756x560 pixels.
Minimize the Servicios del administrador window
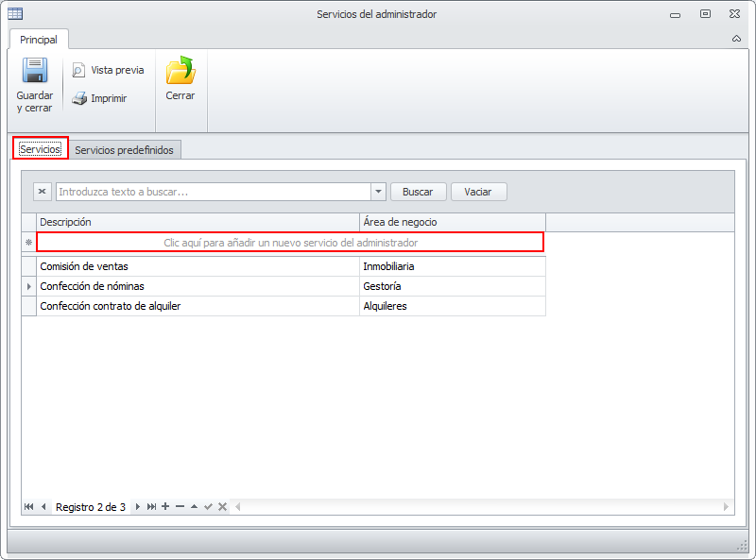point(675,15)
